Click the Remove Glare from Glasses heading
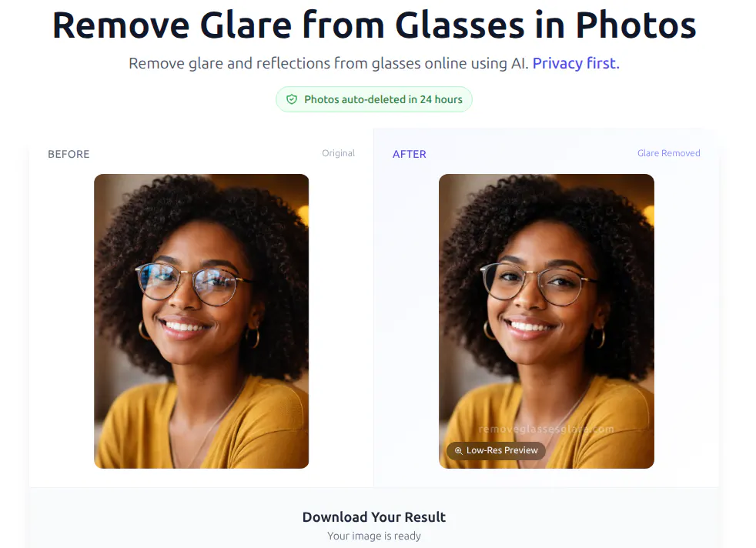The width and height of the screenshot is (756, 548). pyautogui.click(x=374, y=25)
